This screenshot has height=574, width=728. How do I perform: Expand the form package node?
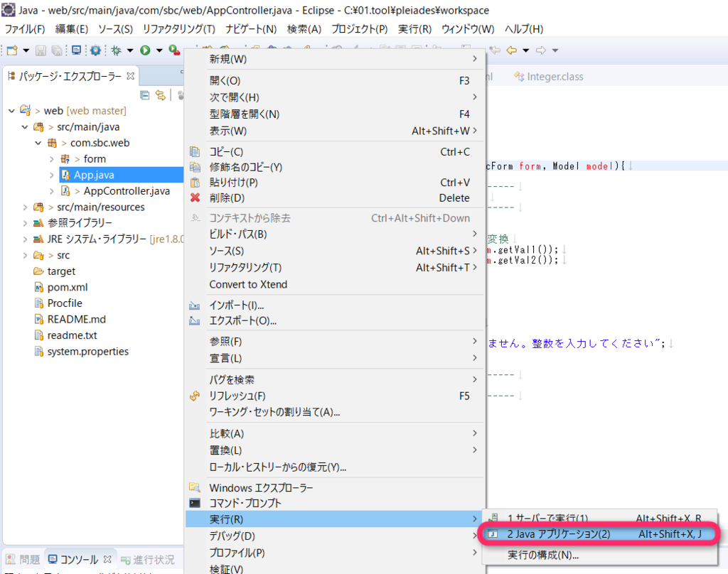point(51,159)
